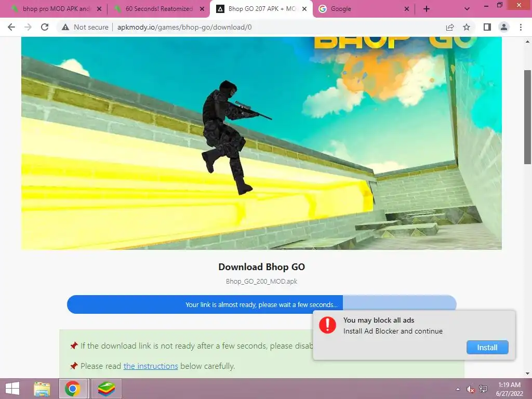This screenshot has width=532, height=399.
Task: Open a new browser tab
Action: tap(427, 9)
